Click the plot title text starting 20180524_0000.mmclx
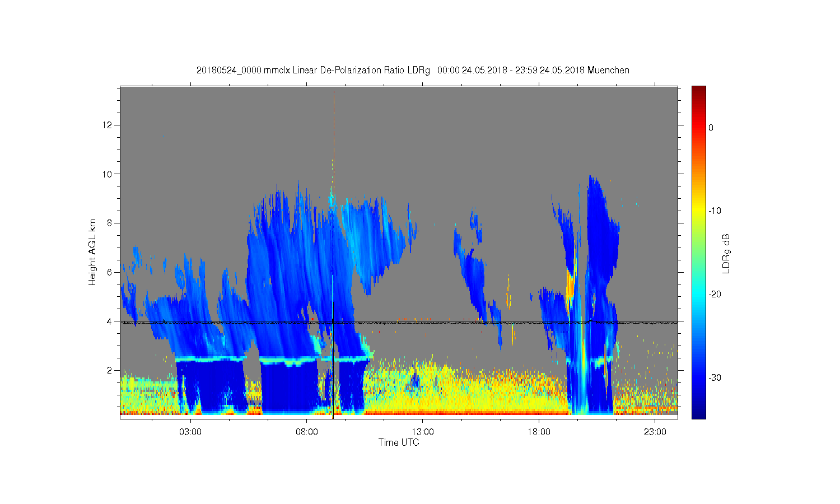The image size is (840, 504). click(413, 71)
